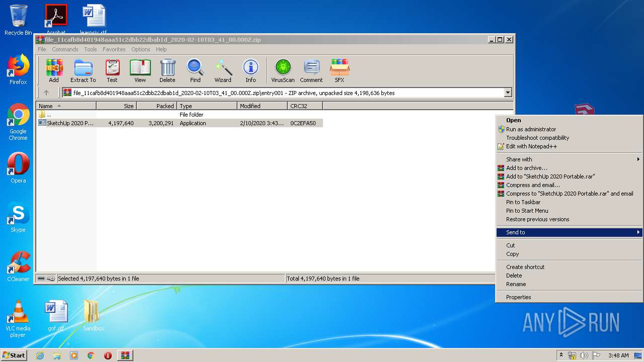The width and height of the screenshot is (644, 362).
Task: Click WinRAR button in the taskbar
Action: click(125, 355)
